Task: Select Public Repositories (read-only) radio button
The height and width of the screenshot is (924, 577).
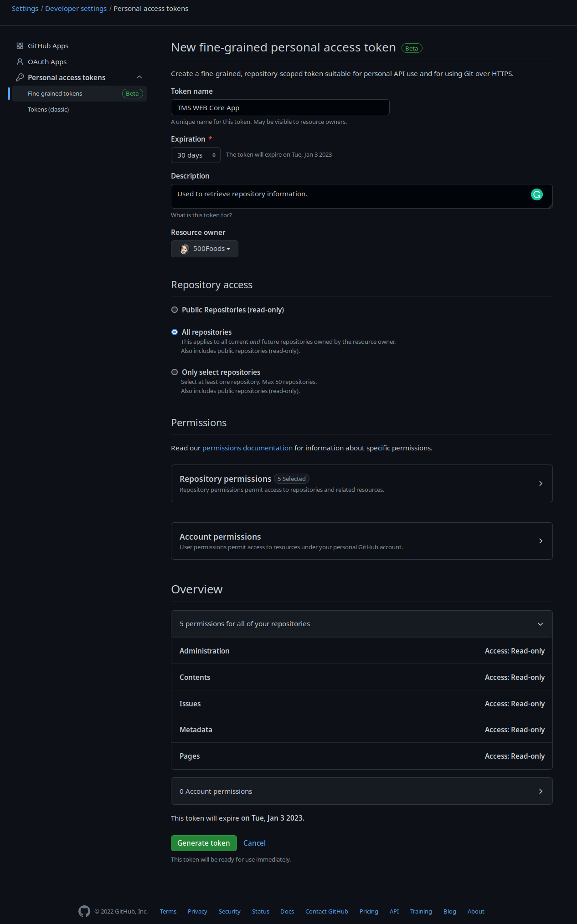Action: (x=175, y=310)
